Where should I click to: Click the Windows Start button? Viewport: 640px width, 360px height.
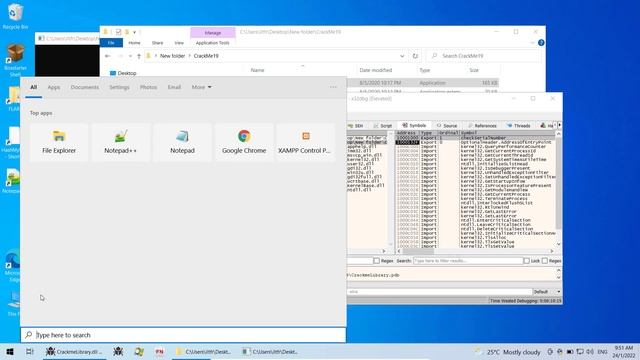click(10, 351)
